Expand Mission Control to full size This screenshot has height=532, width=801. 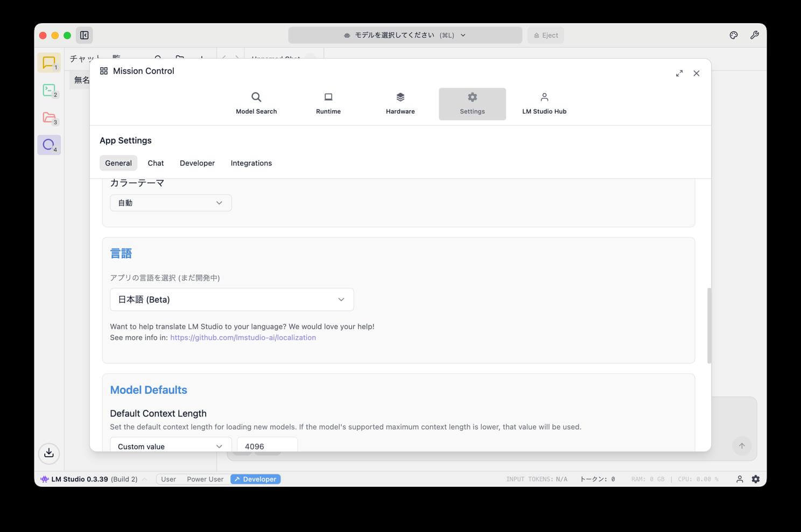tap(679, 73)
